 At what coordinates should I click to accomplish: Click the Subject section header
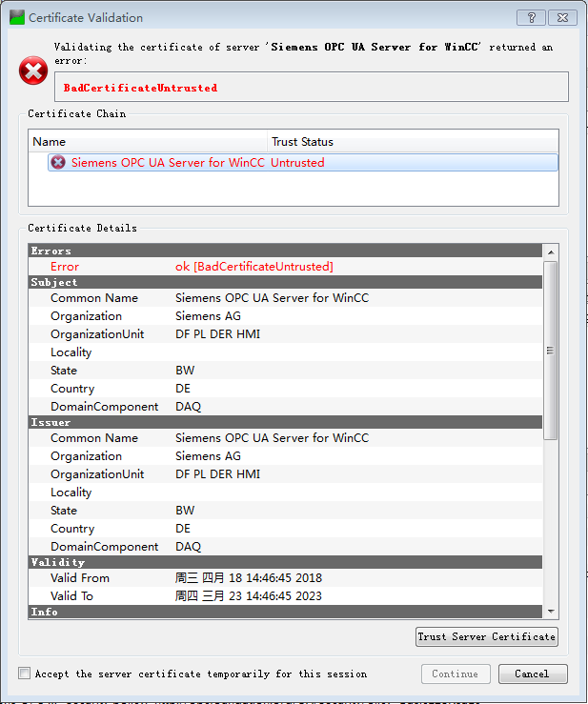click(284, 282)
